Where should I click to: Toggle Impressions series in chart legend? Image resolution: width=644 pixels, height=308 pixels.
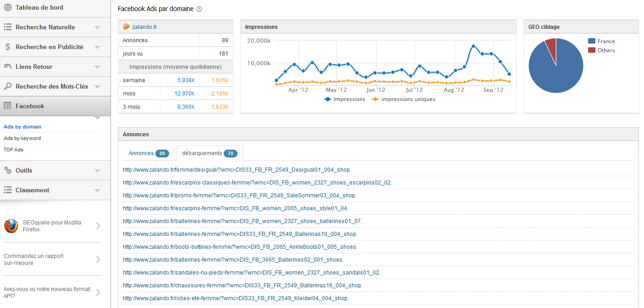345,99
